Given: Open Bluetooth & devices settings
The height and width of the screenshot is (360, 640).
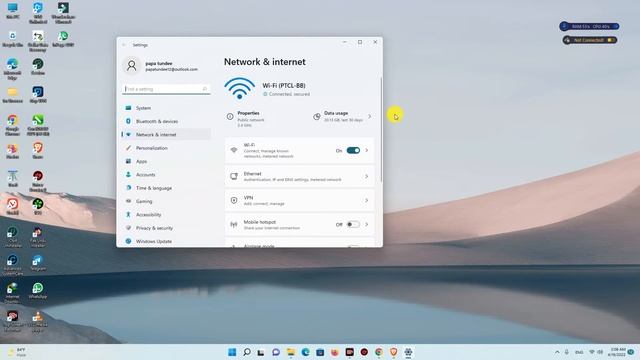Looking at the screenshot, I should pyautogui.click(x=166, y=121).
